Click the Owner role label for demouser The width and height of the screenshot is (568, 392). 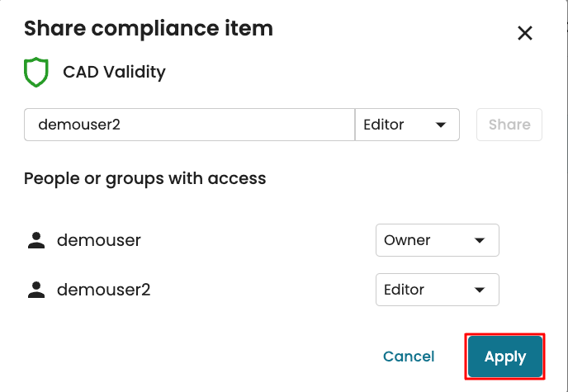408,241
